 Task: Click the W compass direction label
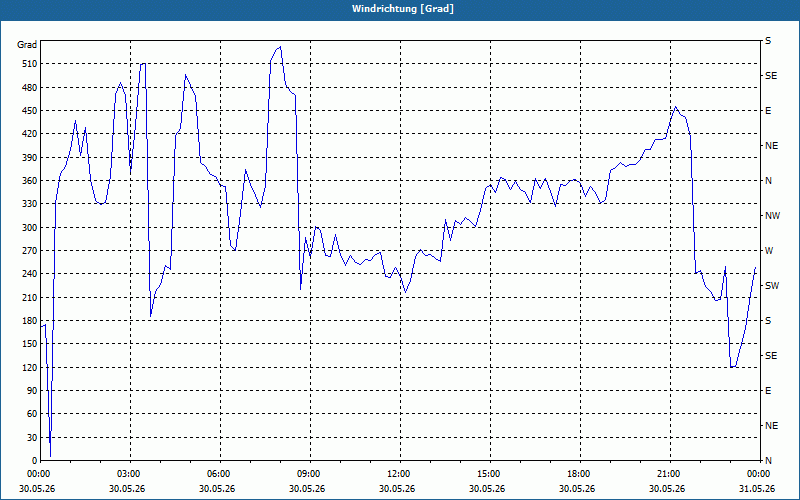pos(769,251)
